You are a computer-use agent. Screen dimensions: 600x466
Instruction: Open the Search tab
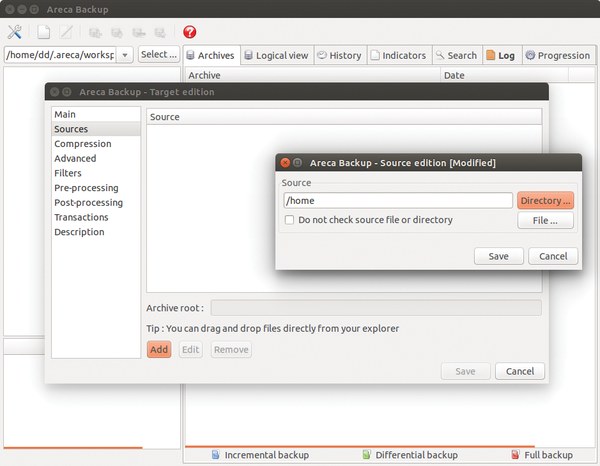[x=457, y=55]
